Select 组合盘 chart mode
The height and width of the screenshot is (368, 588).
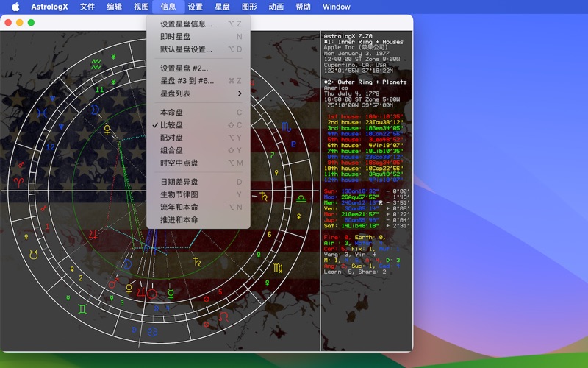pyautogui.click(x=198, y=150)
